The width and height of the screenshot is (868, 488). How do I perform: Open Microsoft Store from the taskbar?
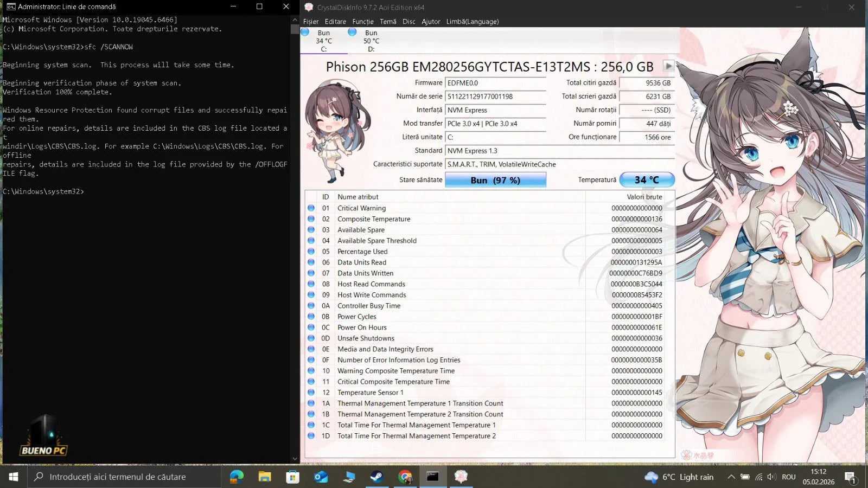[293, 477]
